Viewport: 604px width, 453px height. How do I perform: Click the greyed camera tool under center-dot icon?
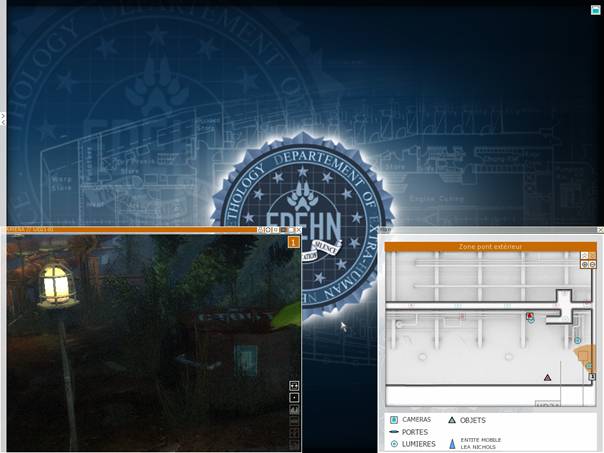coord(294,409)
